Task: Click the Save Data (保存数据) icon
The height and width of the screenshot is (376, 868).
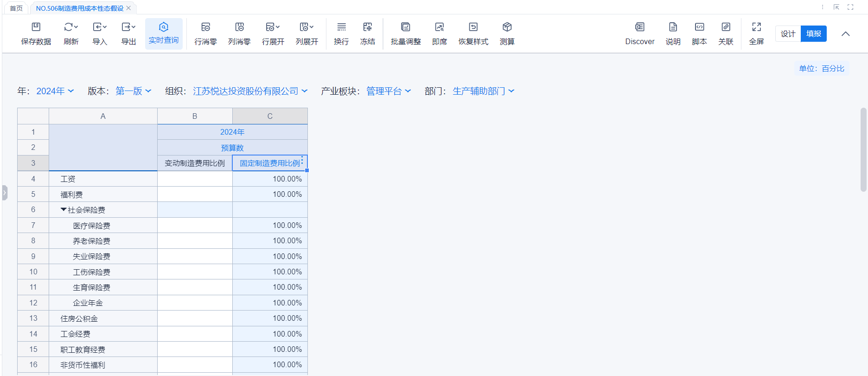Action: (x=36, y=27)
